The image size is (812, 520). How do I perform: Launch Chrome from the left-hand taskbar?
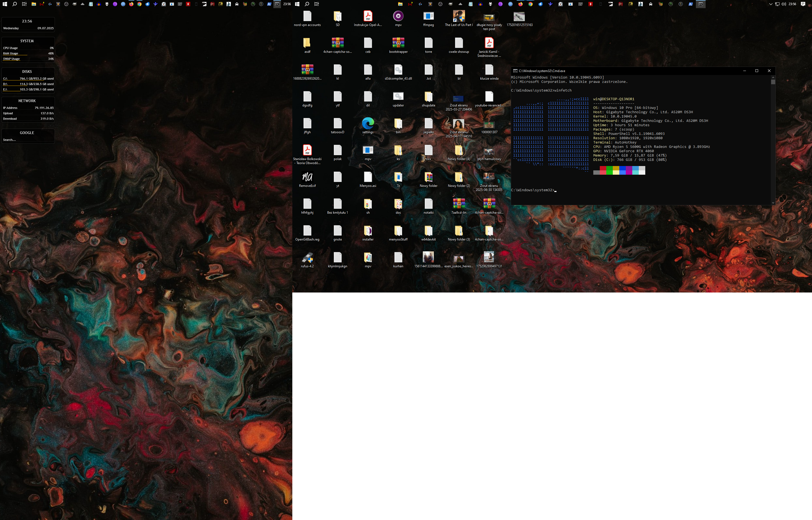(139, 4)
